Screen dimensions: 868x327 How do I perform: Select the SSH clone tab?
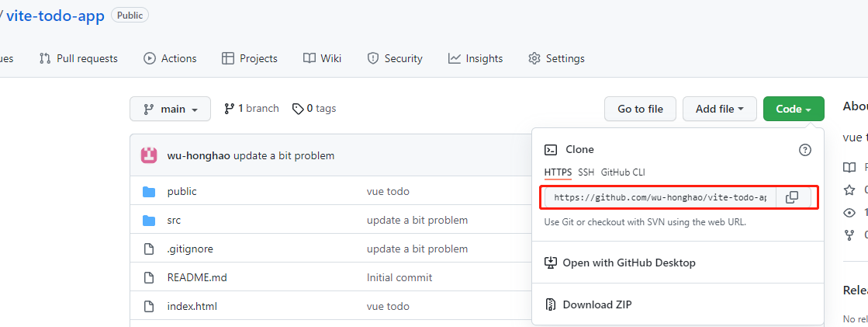point(586,172)
